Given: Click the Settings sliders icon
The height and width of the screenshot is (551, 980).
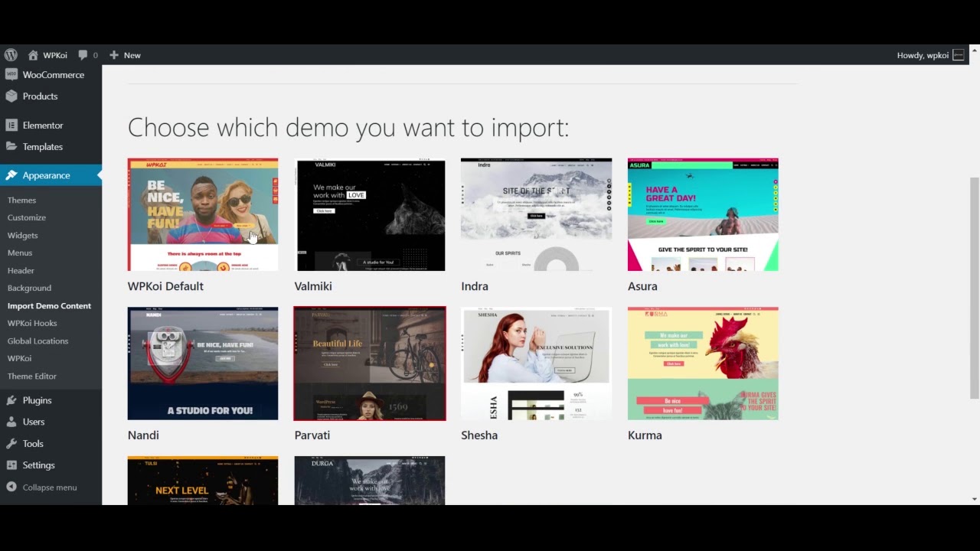Looking at the screenshot, I should [x=11, y=465].
